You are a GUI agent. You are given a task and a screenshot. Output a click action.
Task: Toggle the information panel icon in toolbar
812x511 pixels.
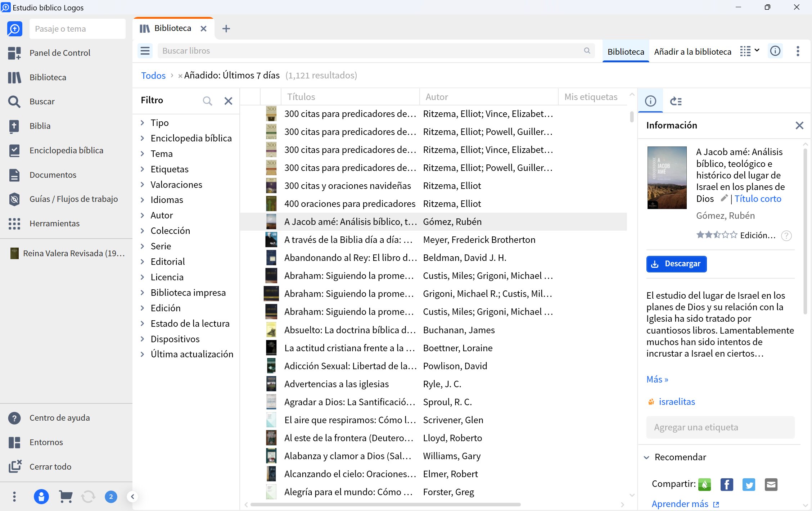click(x=775, y=51)
